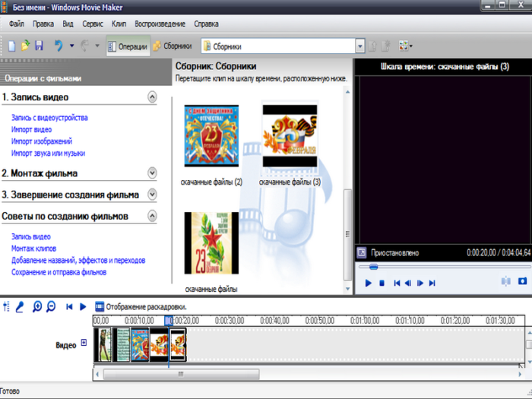Open the Запись видео tips link
Viewport: 532px width, 399px height.
[x=31, y=237]
